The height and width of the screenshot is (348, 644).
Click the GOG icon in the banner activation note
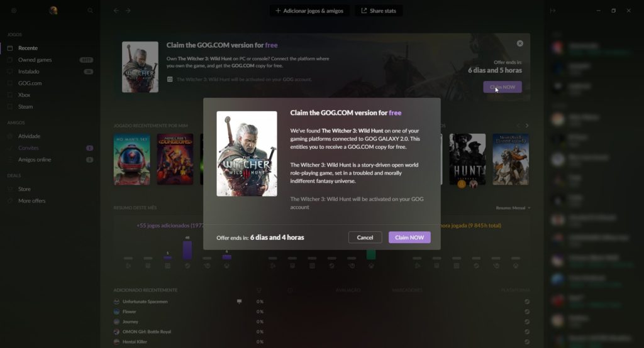pos(170,79)
